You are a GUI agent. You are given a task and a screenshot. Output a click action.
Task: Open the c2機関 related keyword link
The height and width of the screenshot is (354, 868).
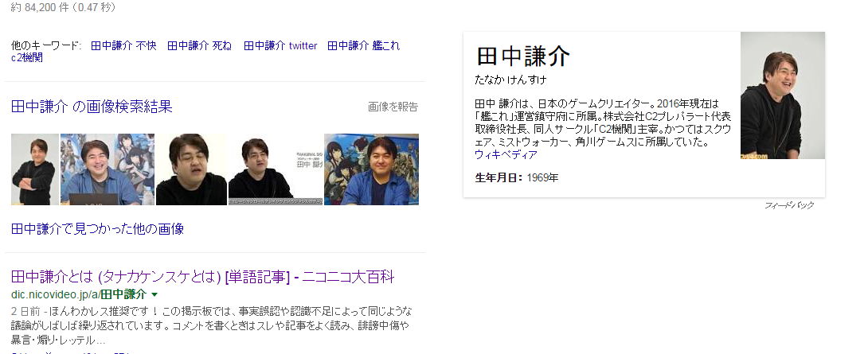(26, 57)
